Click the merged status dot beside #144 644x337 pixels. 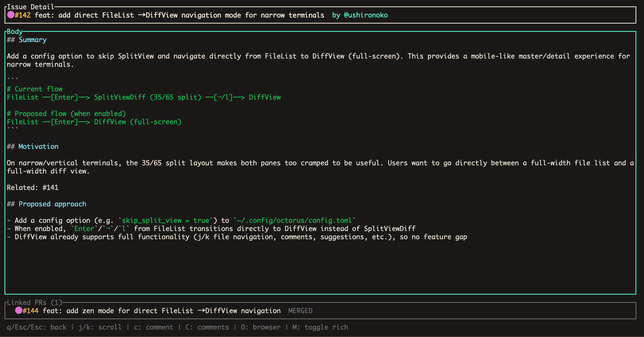tap(19, 310)
